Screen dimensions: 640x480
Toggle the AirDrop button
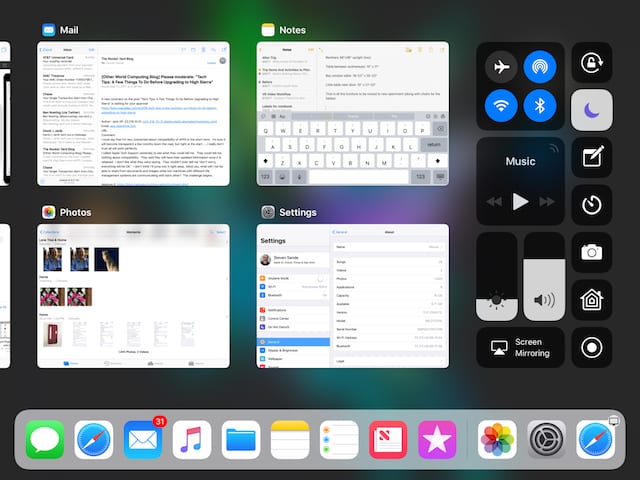click(x=540, y=66)
